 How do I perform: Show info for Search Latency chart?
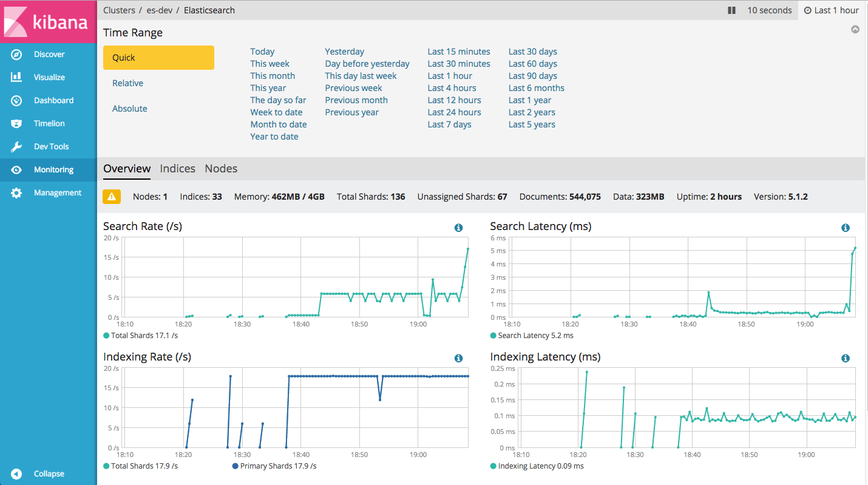[846, 228]
